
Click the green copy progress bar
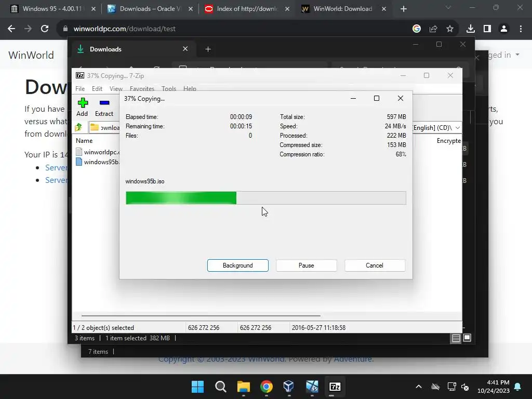click(x=265, y=198)
